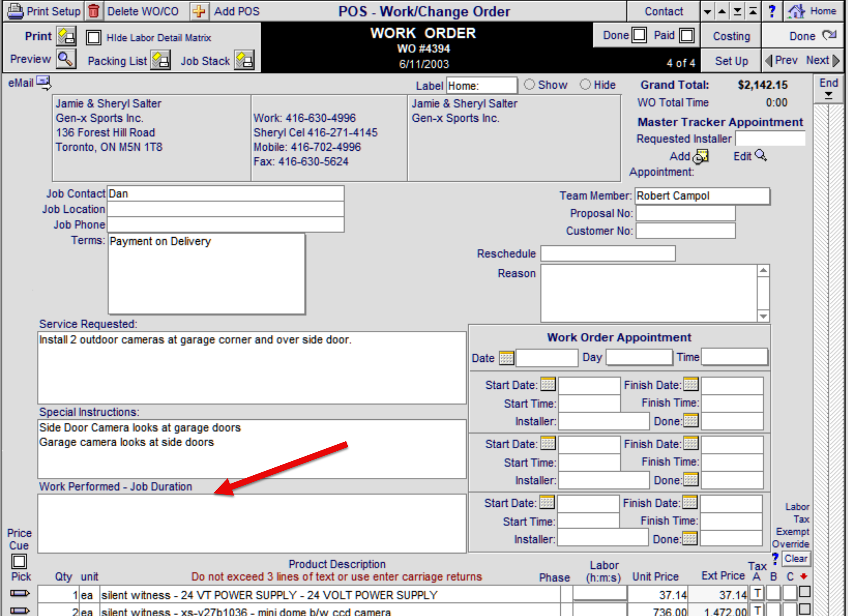Viewport: 848px width, 616px height.
Task: Open second Finish Date calendar icon
Action: [691, 443]
